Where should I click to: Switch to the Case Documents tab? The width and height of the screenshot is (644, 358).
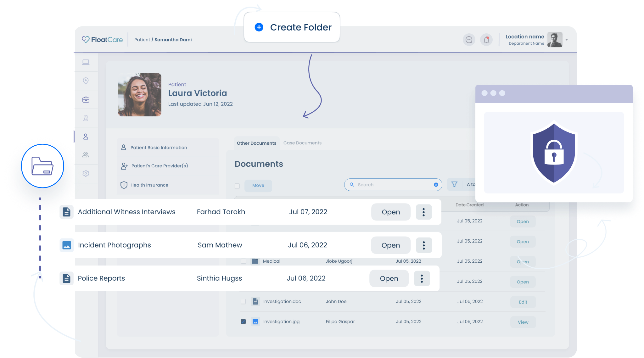point(302,143)
